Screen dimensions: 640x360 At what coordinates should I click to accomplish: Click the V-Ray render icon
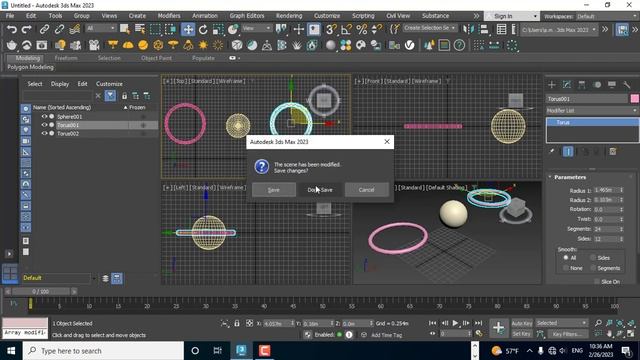409,45
